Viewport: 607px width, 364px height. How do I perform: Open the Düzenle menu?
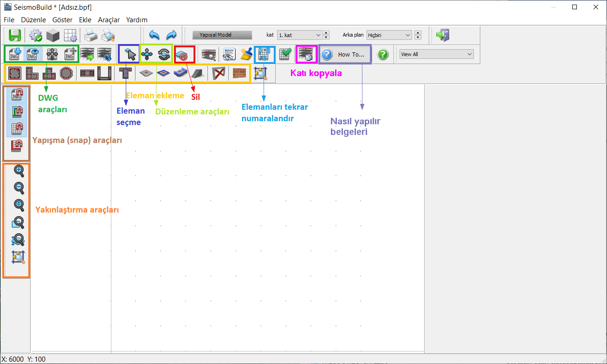tap(33, 20)
